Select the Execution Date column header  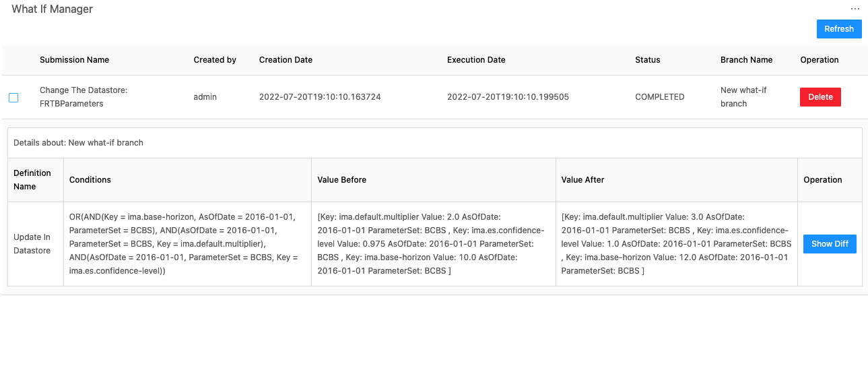coord(476,60)
